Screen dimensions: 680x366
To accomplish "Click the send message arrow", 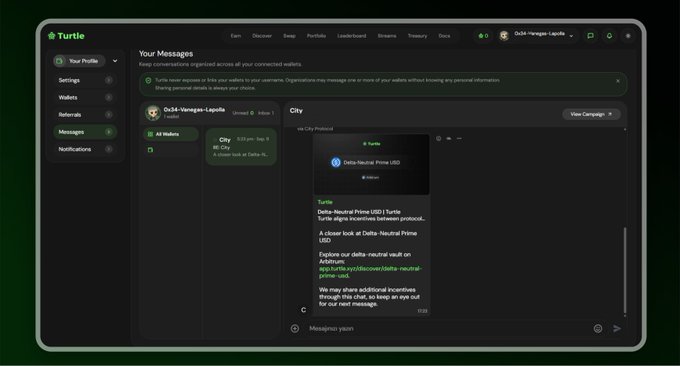I will point(617,328).
